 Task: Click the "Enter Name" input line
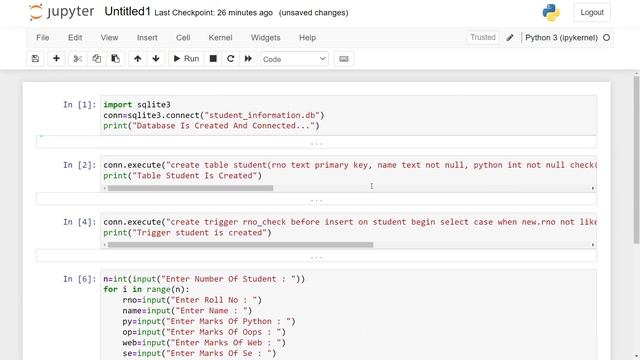coord(187,311)
